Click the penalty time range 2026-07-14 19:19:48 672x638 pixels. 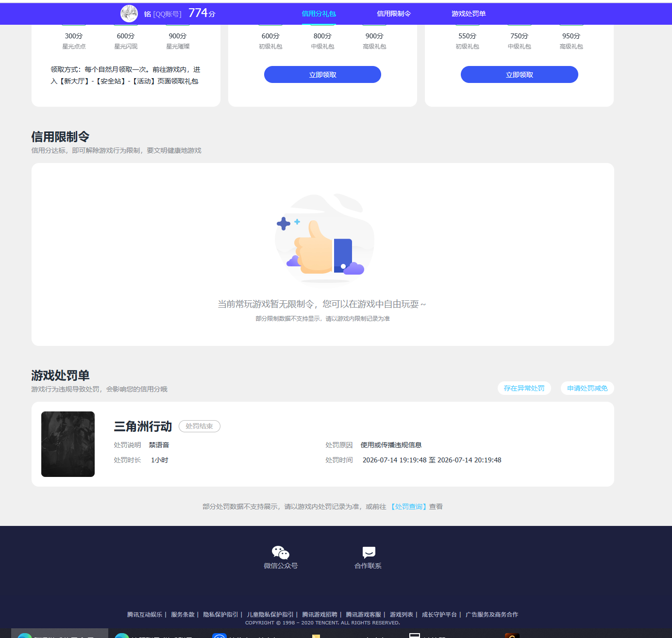point(432,460)
